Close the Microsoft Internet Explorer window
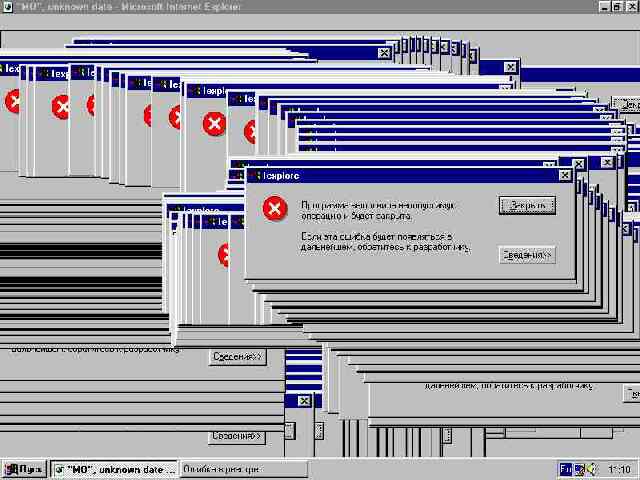The height and width of the screenshot is (480, 640). point(632,7)
